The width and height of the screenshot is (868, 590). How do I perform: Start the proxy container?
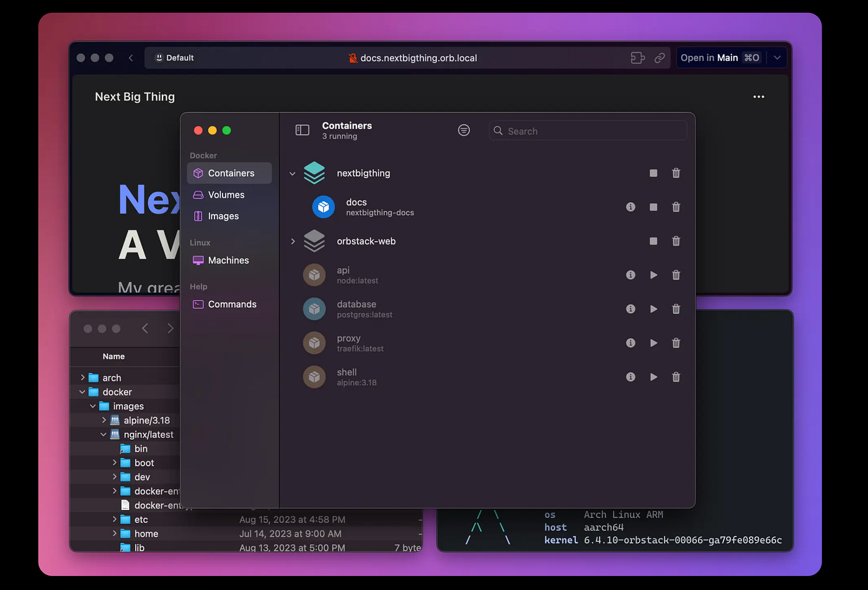[653, 343]
